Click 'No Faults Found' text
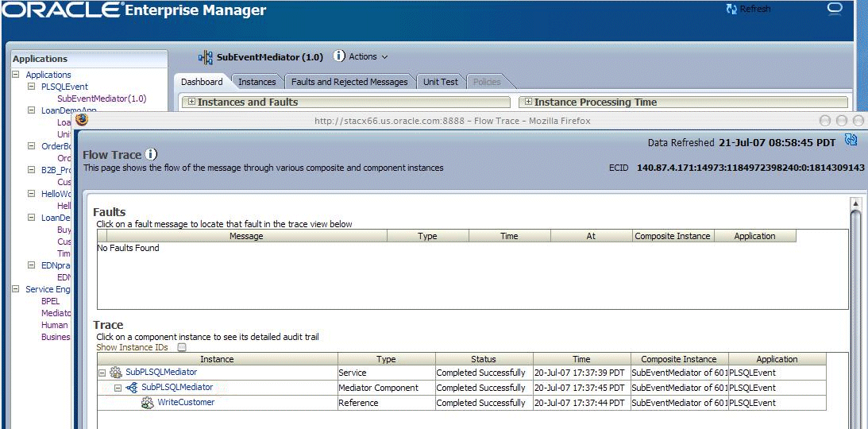 [x=128, y=248]
